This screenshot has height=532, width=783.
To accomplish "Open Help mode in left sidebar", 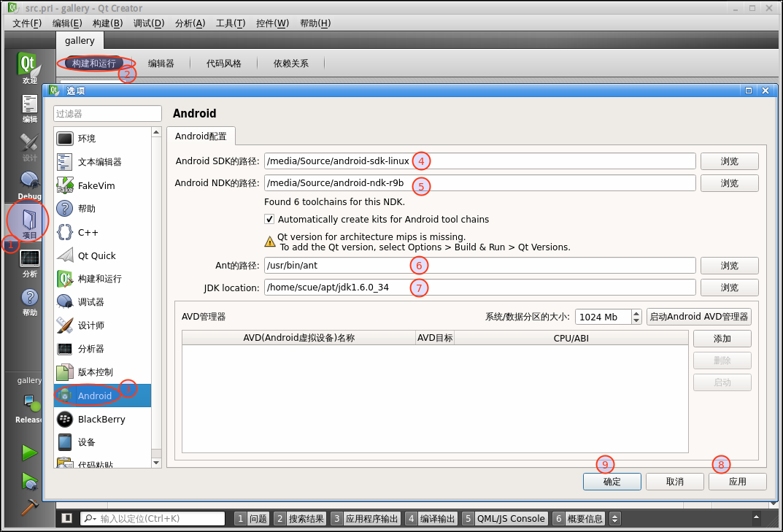I will [x=29, y=302].
